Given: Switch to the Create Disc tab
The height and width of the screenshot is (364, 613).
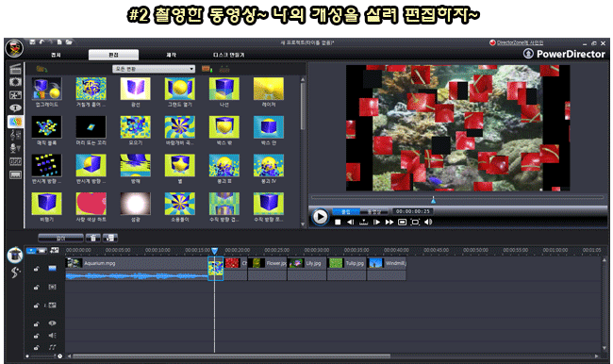Looking at the screenshot, I should (229, 55).
